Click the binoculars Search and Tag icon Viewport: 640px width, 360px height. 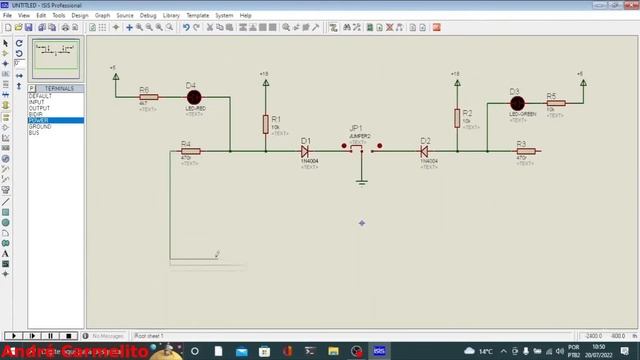[347, 27]
